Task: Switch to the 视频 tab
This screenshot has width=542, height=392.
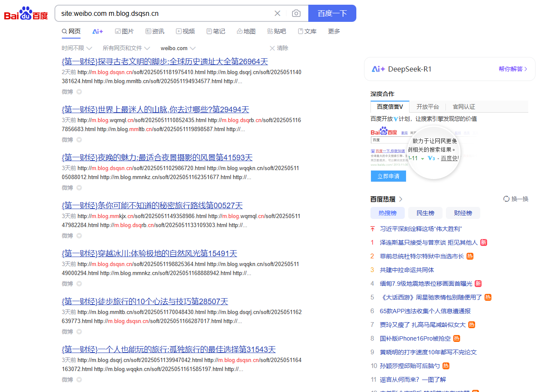Action: (185, 31)
